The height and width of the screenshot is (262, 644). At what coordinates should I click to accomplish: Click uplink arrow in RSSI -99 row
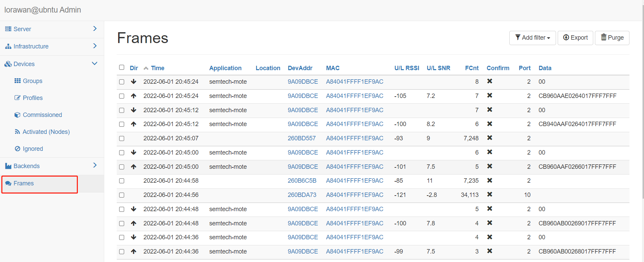(134, 251)
